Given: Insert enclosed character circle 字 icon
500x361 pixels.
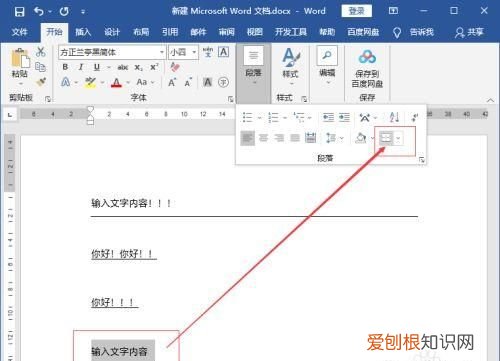Looking at the screenshot, I should point(223,82).
